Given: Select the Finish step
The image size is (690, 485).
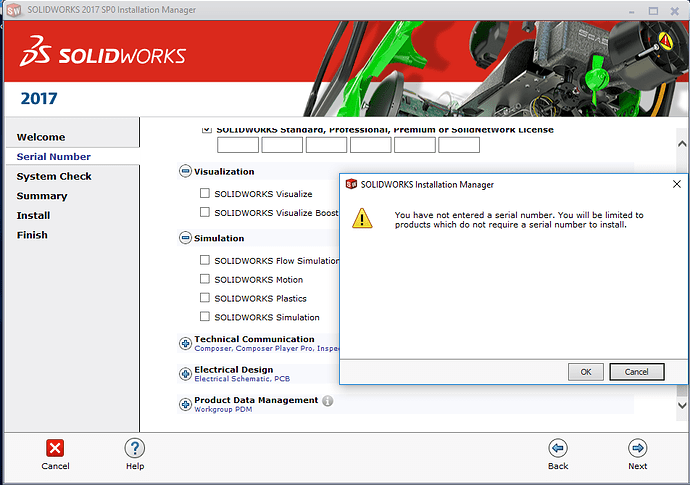Looking at the screenshot, I should (32, 235).
